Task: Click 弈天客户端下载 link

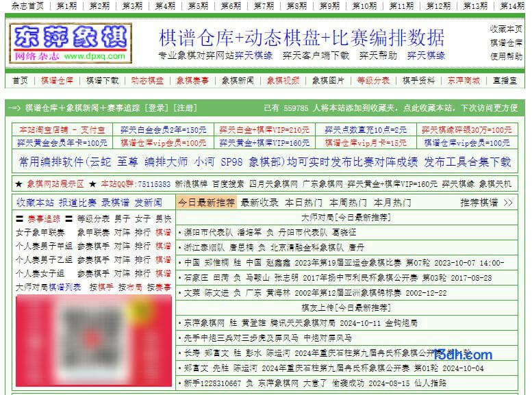Action: pyautogui.click(x=316, y=55)
